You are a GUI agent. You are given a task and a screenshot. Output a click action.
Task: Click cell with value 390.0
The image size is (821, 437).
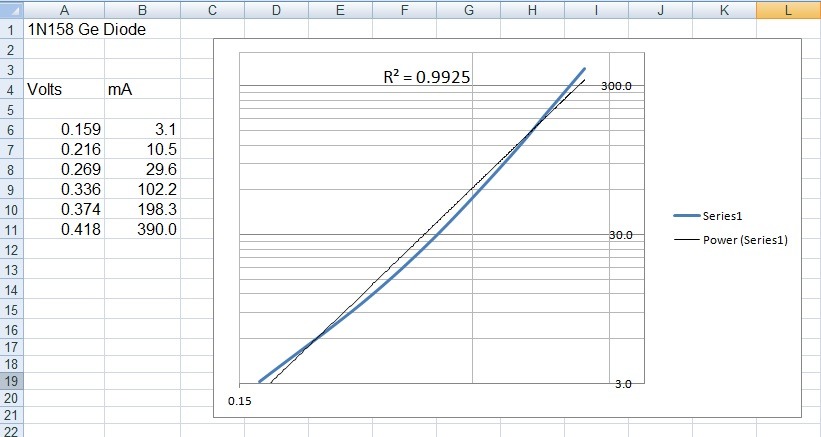142,229
